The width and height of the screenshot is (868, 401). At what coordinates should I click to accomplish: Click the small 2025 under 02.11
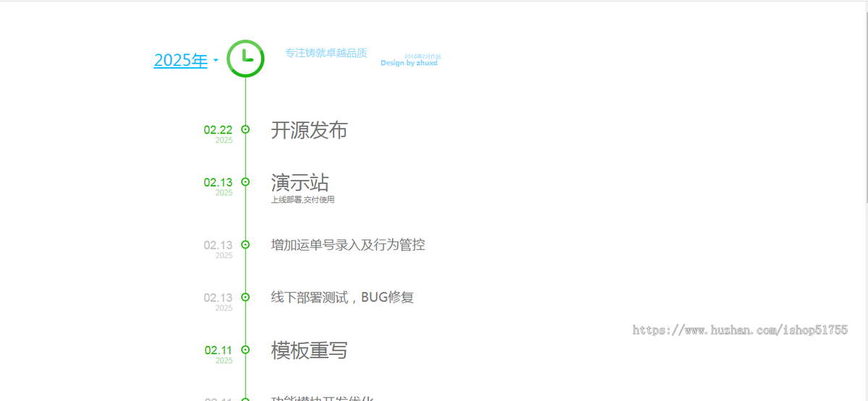pos(224,361)
